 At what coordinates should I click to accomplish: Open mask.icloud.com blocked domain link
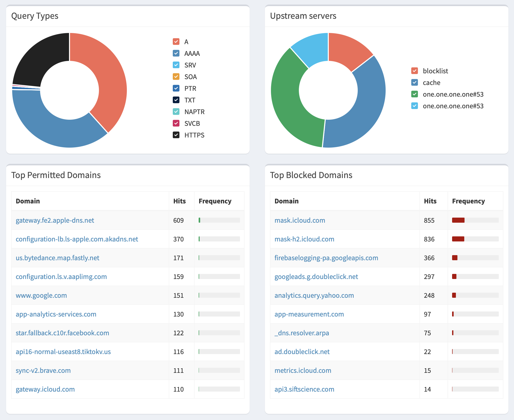[300, 220]
